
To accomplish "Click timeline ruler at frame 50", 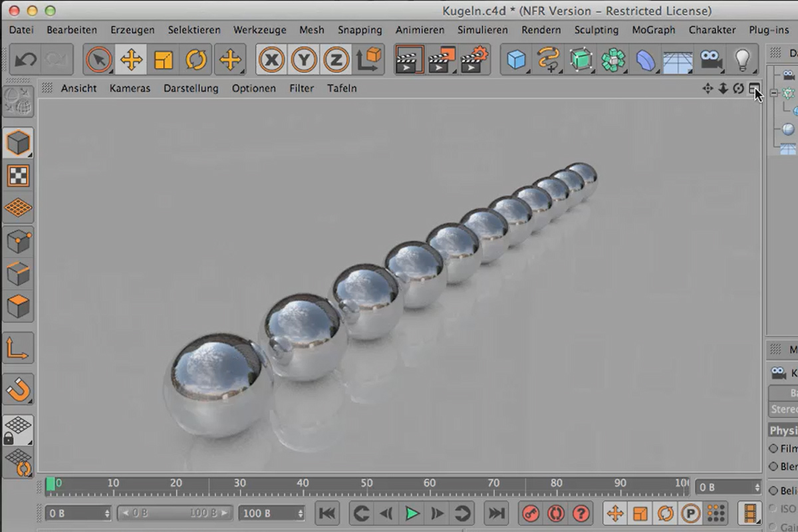I will [366, 484].
